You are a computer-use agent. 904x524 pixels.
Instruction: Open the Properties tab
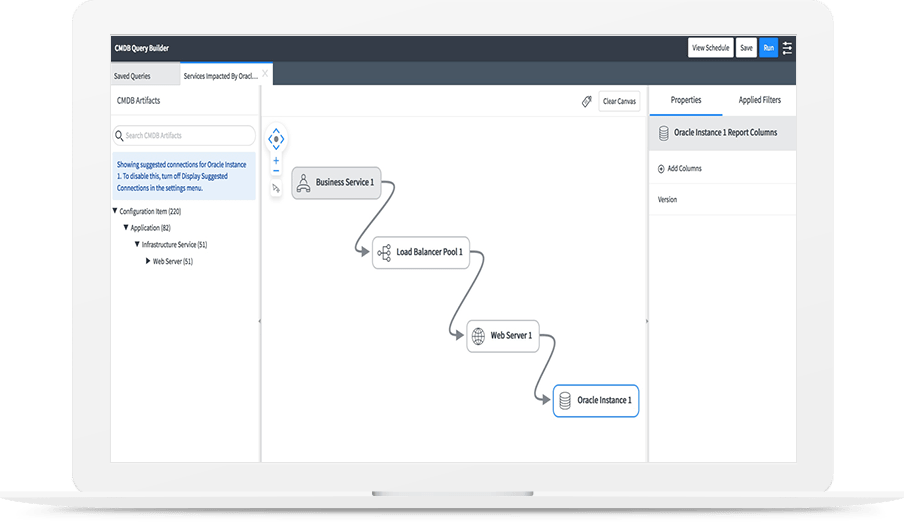coord(686,100)
